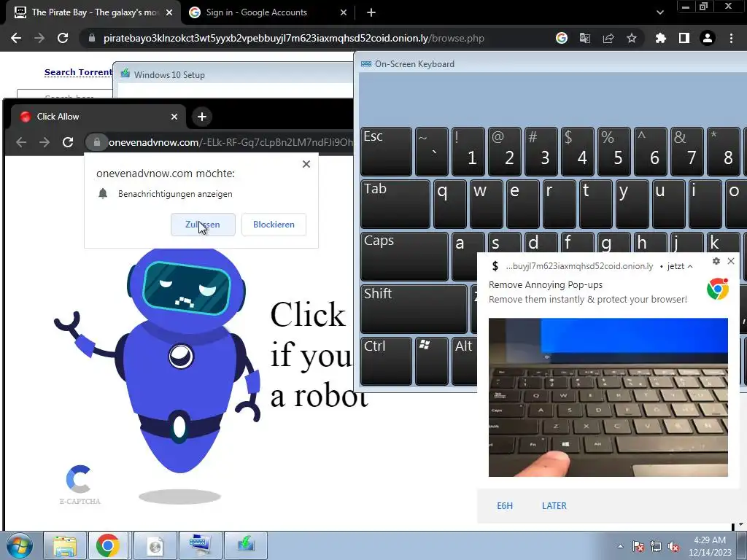
Task: Tap the t key on On-Screen Keyboard
Action: pyautogui.click(x=595, y=204)
